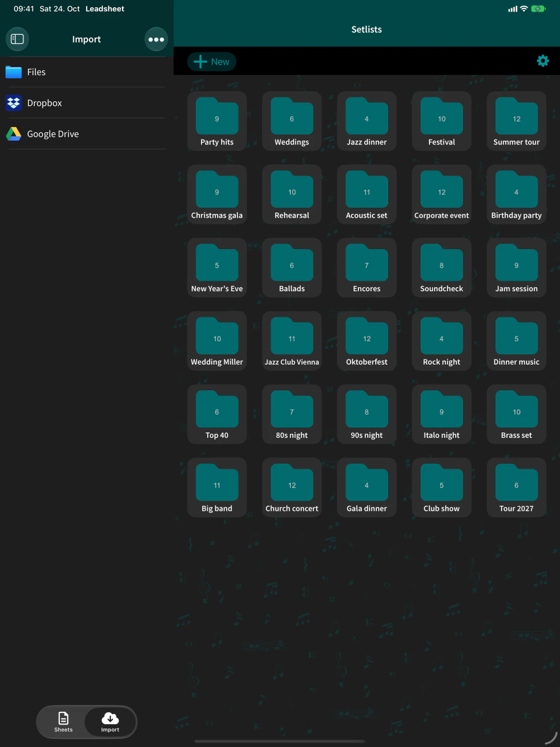Open setlist settings gear icon

[543, 61]
